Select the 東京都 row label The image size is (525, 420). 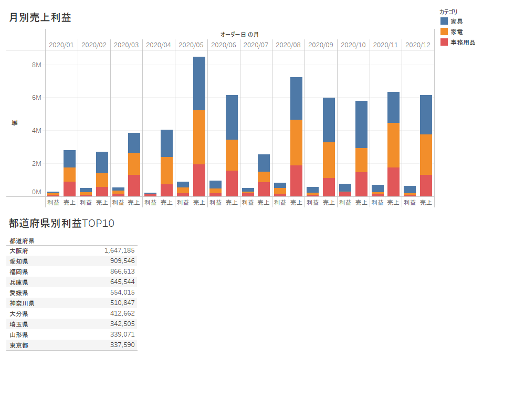tap(19, 345)
